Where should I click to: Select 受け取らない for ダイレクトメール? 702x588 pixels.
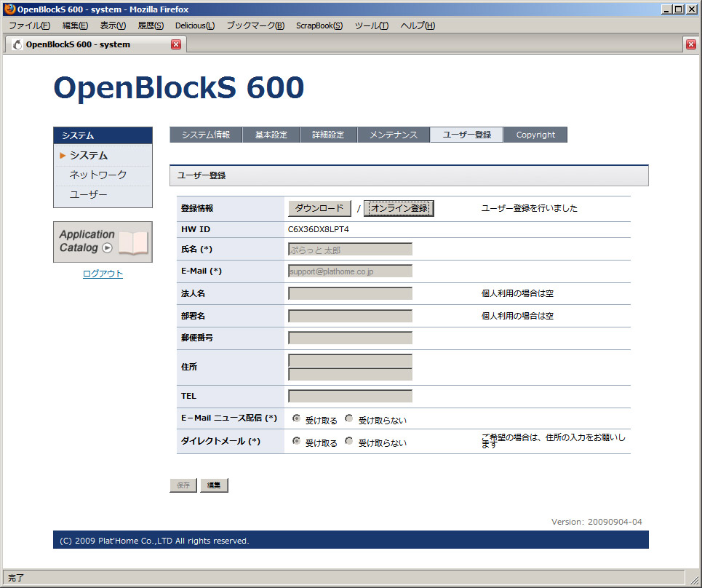348,441
